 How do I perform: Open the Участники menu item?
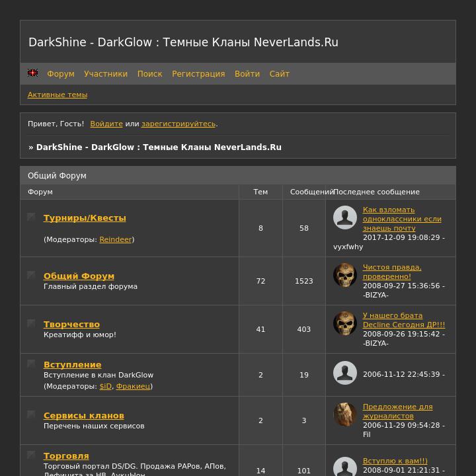(106, 74)
